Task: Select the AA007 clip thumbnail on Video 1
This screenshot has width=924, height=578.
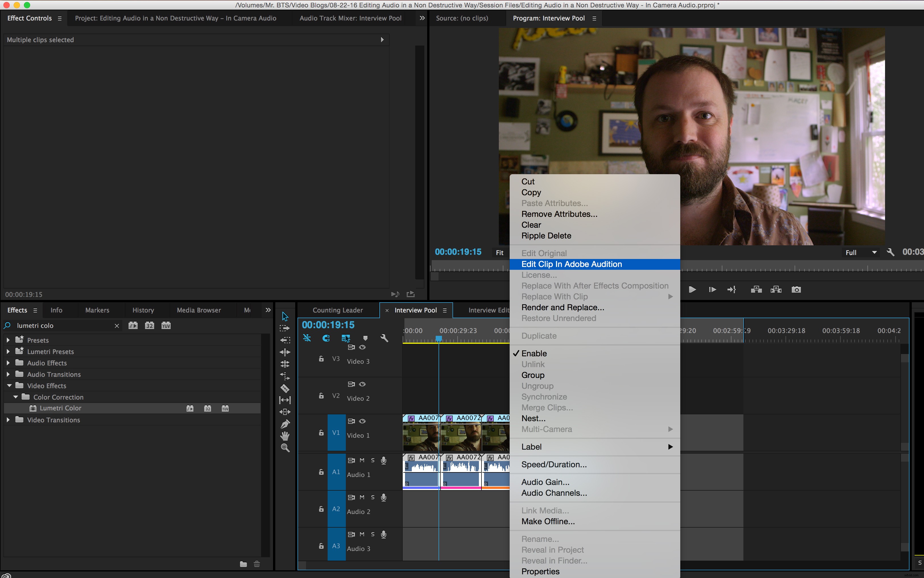Action: coord(420,436)
